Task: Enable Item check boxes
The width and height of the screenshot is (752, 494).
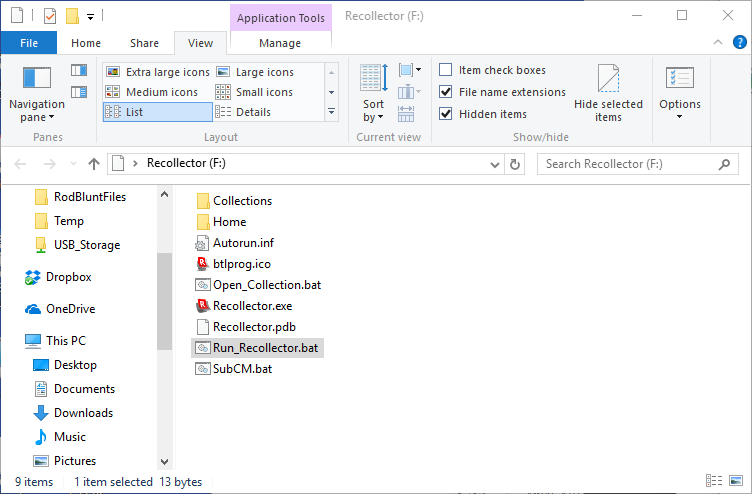Action: click(x=446, y=70)
